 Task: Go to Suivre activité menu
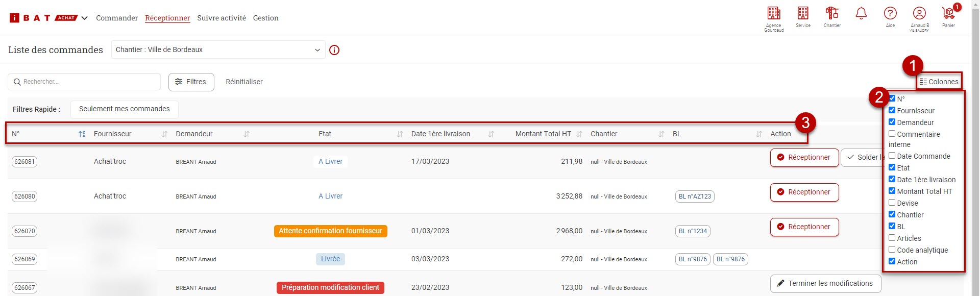click(222, 18)
